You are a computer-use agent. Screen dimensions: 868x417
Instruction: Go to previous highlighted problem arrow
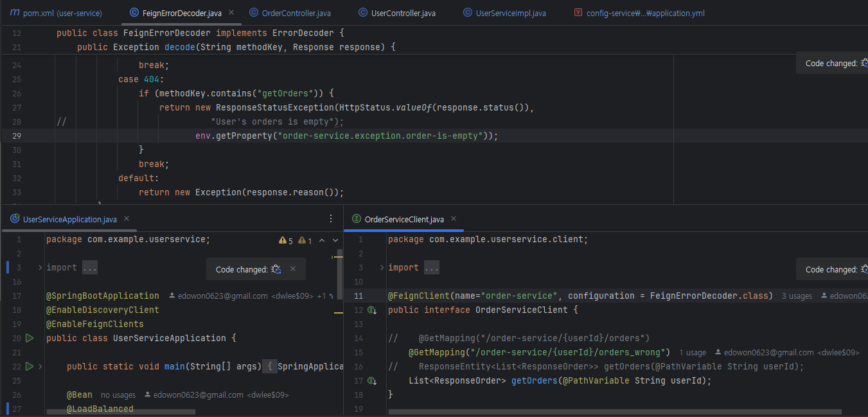pyautogui.click(x=323, y=241)
